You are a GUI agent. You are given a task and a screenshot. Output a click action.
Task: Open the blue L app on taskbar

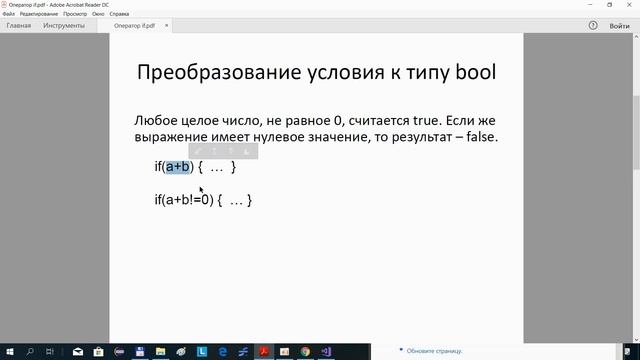coord(202,351)
